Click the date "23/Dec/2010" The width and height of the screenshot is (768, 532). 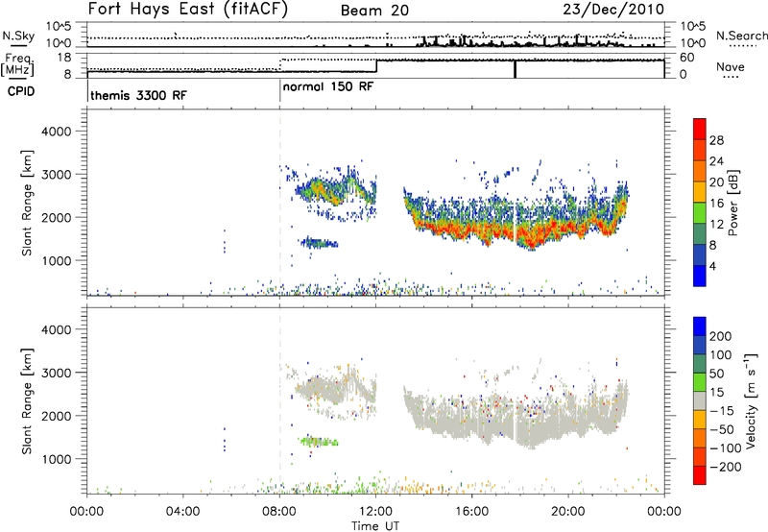(613, 10)
